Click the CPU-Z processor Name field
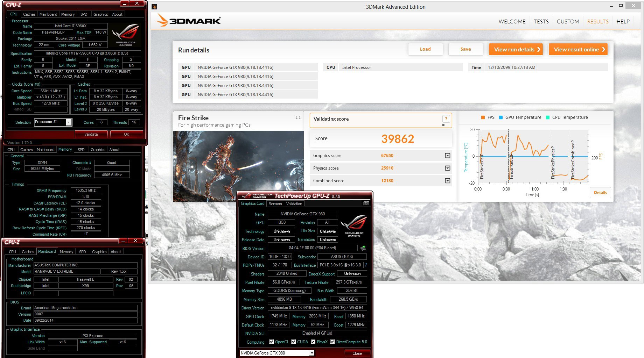644x358 pixels. pos(71,26)
